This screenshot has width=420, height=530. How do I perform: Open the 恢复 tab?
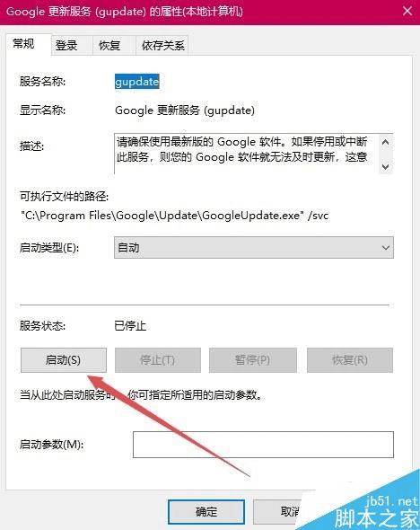tap(109, 45)
